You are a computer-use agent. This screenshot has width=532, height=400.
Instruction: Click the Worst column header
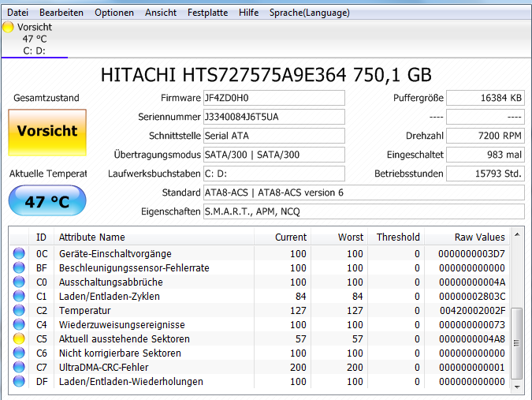(x=339, y=237)
